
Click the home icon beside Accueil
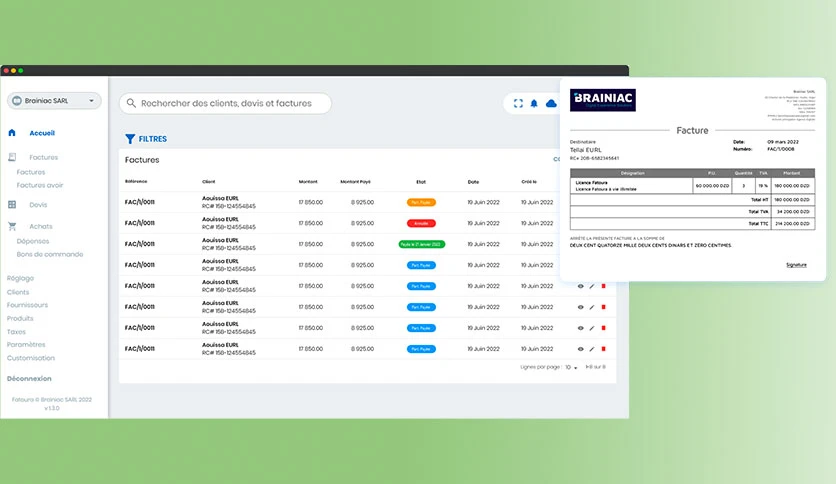click(x=12, y=133)
